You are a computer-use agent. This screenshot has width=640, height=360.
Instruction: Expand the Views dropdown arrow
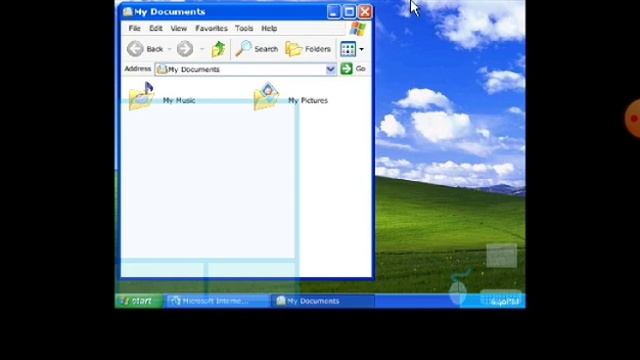click(x=361, y=49)
